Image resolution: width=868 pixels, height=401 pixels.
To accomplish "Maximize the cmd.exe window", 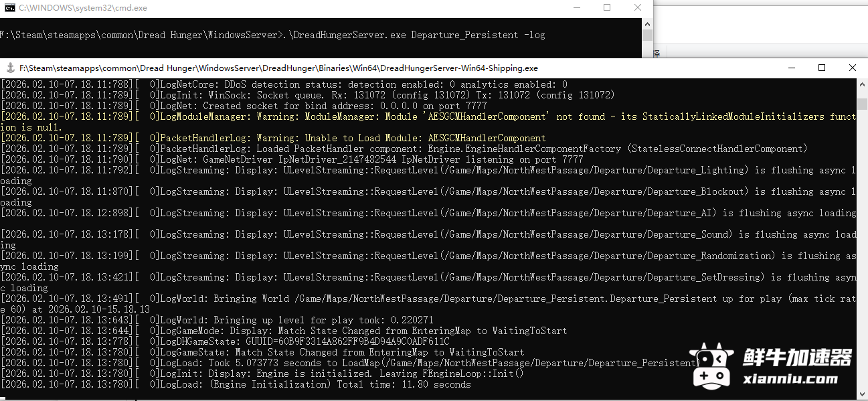I will point(607,8).
